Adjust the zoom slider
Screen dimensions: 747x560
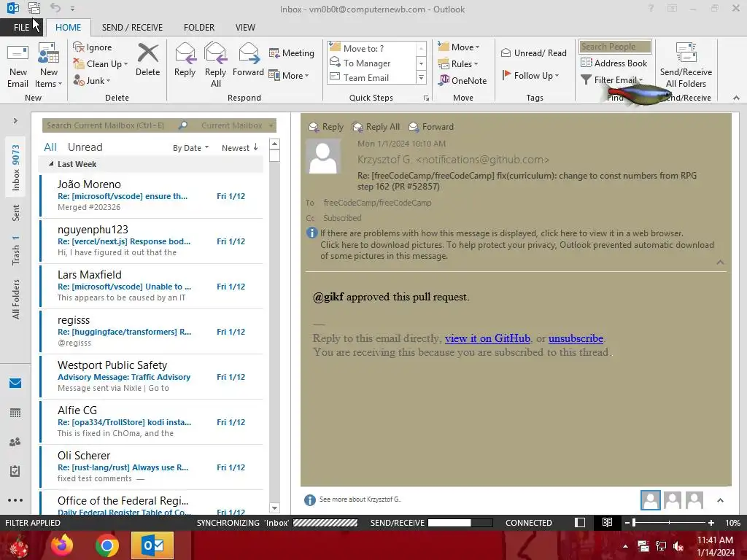coord(669,522)
